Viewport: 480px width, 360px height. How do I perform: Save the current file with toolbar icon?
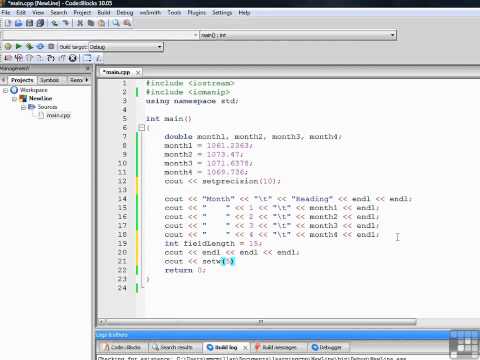29,23
